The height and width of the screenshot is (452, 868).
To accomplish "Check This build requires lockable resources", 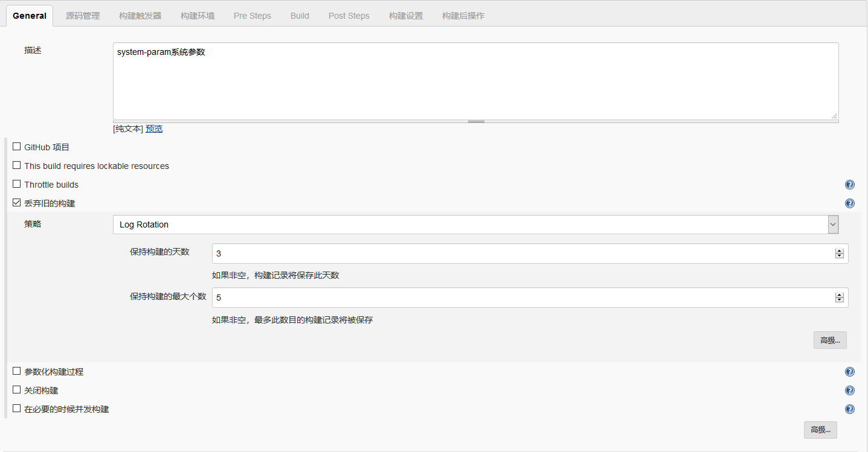I will click(17, 165).
